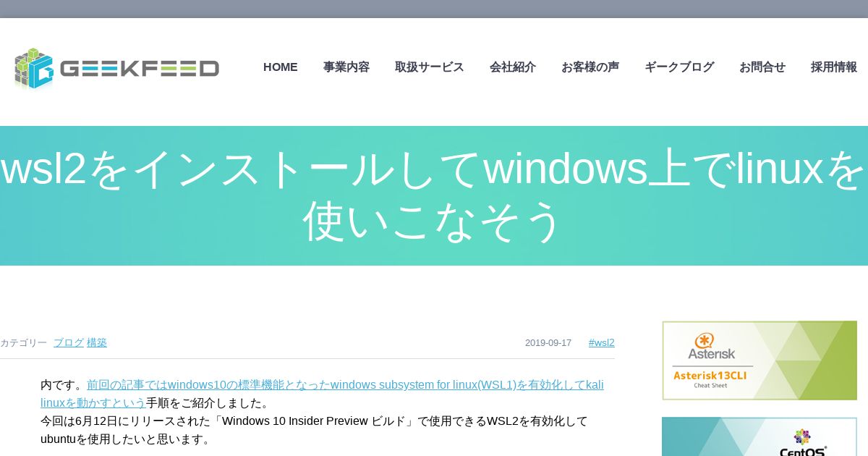Click the article title heading wsl2をインストールして
The height and width of the screenshot is (456, 868).
pyautogui.click(x=433, y=195)
